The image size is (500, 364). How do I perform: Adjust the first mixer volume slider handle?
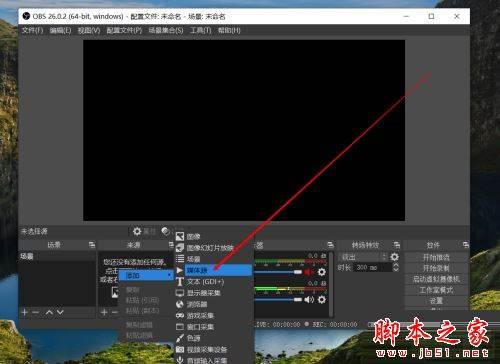pos(298,272)
